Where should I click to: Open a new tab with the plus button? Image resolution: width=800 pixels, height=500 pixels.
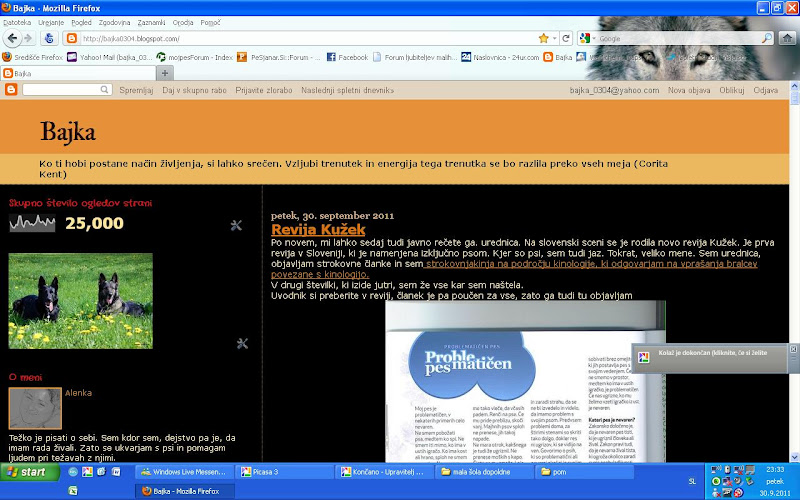pyautogui.click(x=165, y=73)
